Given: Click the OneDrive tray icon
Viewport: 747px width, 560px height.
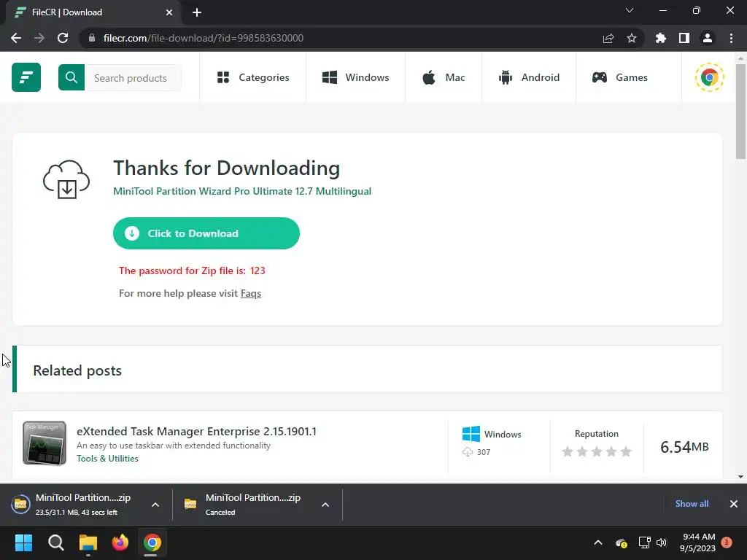Looking at the screenshot, I should (x=621, y=542).
